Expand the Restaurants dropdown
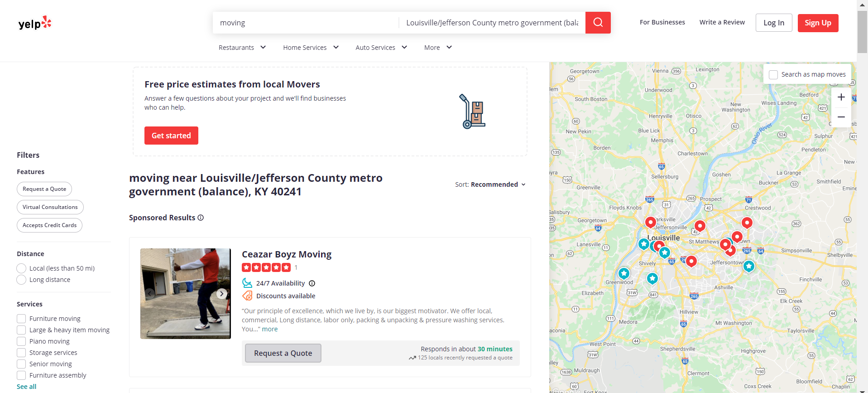The width and height of the screenshot is (868, 393). coord(242,48)
